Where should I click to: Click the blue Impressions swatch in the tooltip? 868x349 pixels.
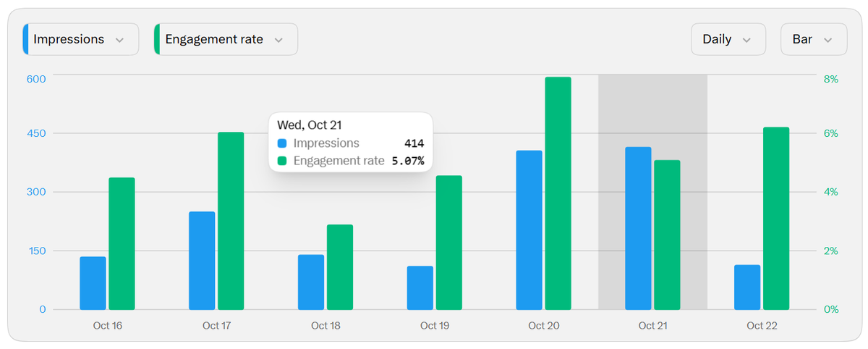282,143
